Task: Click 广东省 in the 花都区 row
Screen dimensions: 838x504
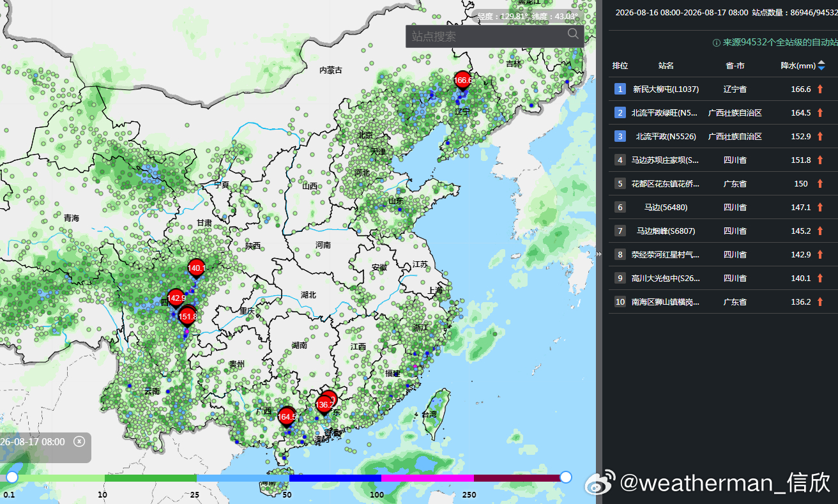Action: pyautogui.click(x=735, y=184)
